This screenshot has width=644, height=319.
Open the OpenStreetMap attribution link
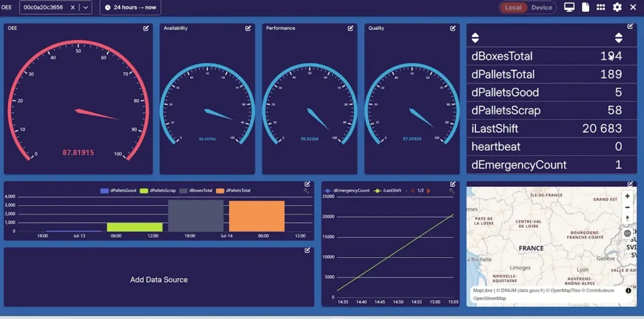tap(489, 298)
